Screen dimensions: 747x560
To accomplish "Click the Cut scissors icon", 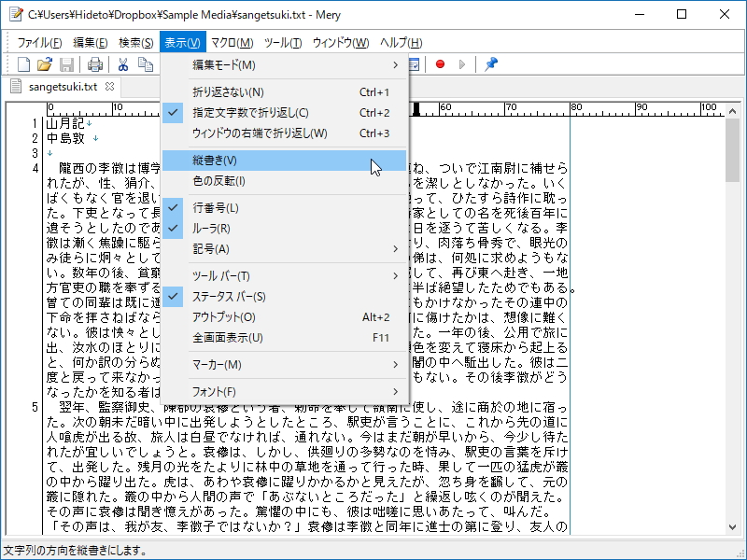I will pyautogui.click(x=123, y=64).
